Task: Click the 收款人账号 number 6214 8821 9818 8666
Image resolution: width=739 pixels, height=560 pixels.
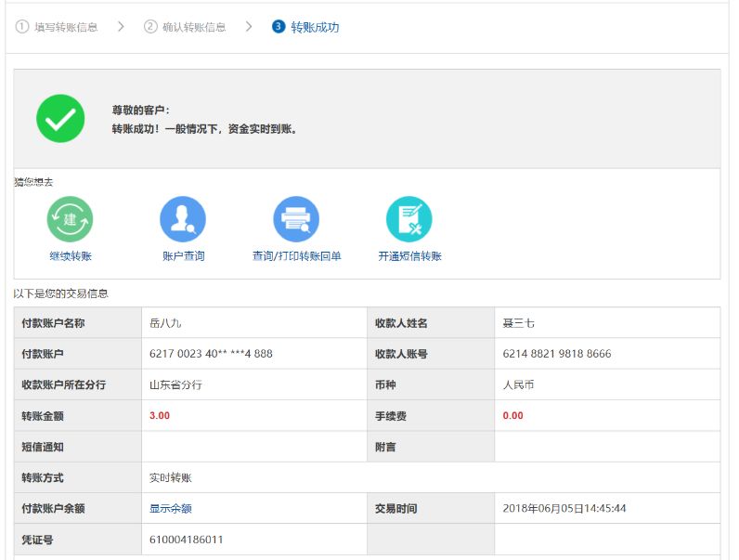Action: [557, 354]
